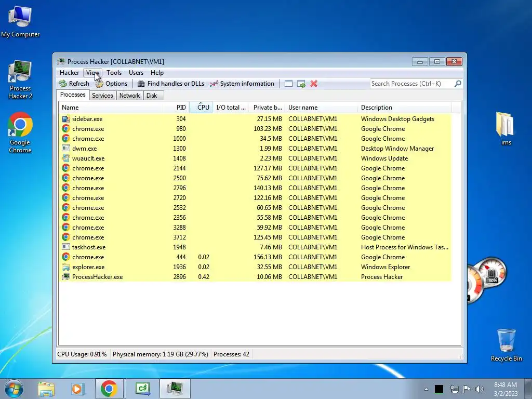Click the find window toolbar icon
532x399 pixels.
coord(288,84)
